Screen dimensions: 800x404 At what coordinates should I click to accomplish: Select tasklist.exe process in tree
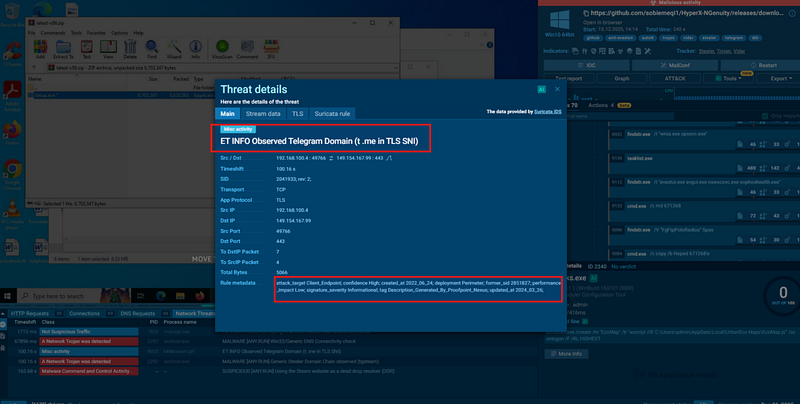pyautogui.click(x=704, y=163)
